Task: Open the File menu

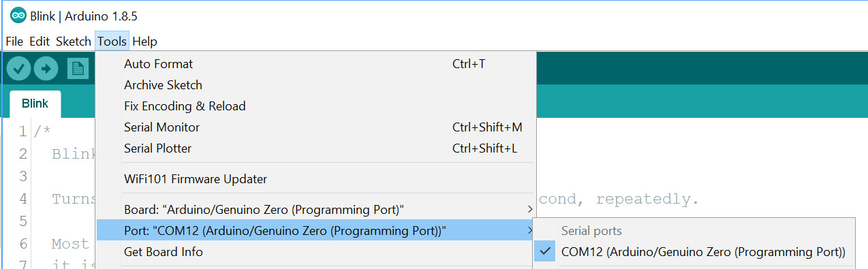Action: coord(14,42)
